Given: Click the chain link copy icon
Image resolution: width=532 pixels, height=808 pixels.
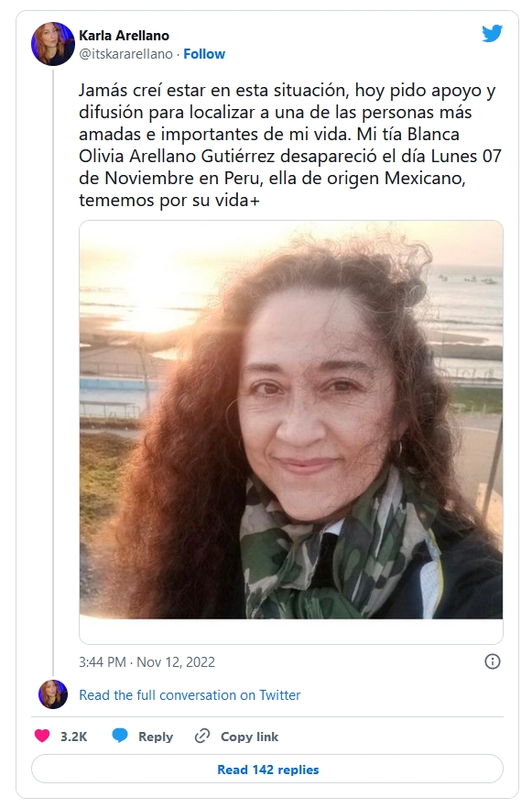Looking at the screenshot, I should tap(201, 736).
